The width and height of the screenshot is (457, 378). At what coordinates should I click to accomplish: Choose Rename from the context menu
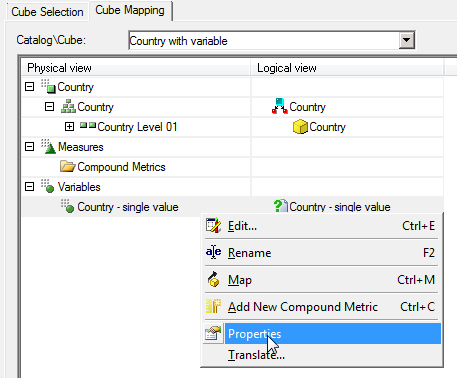pos(322,253)
